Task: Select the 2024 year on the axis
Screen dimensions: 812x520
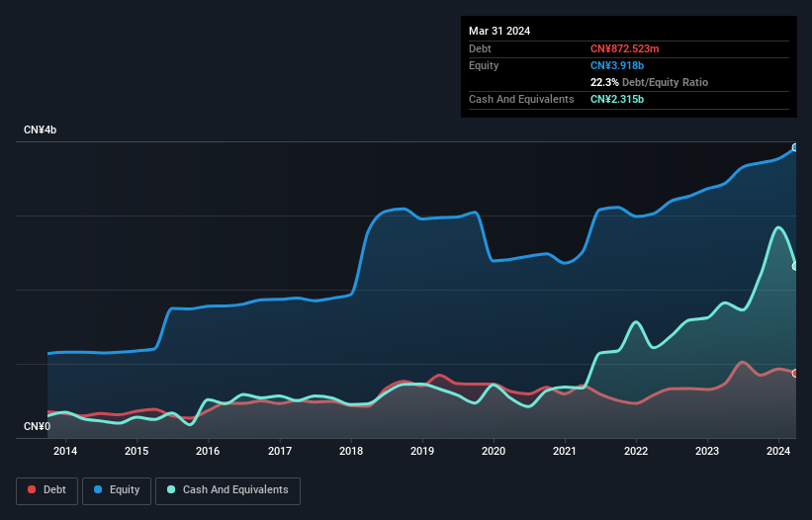Action: 778,451
